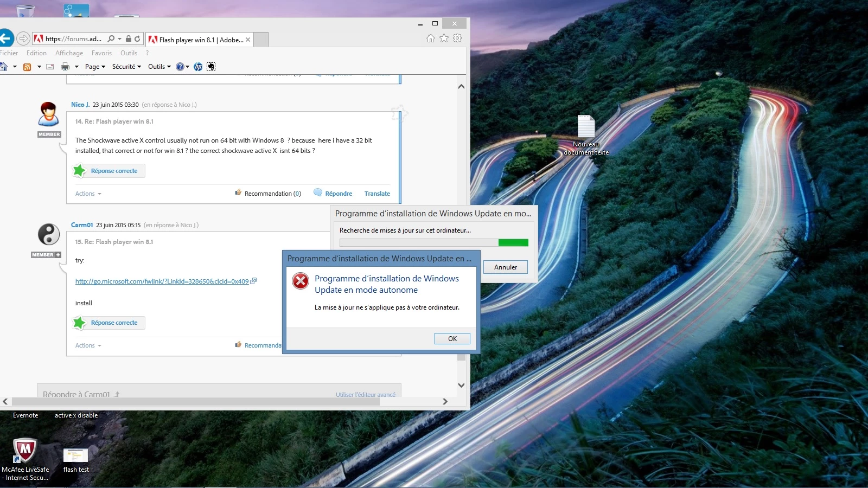This screenshot has width=868, height=488.
Task: Open the Page command bar dropdown
Action: pyautogui.click(x=95, y=67)
